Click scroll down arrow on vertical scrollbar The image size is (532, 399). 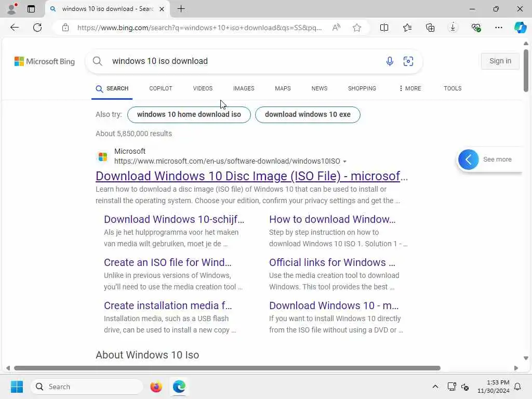[x=526, y=358]
